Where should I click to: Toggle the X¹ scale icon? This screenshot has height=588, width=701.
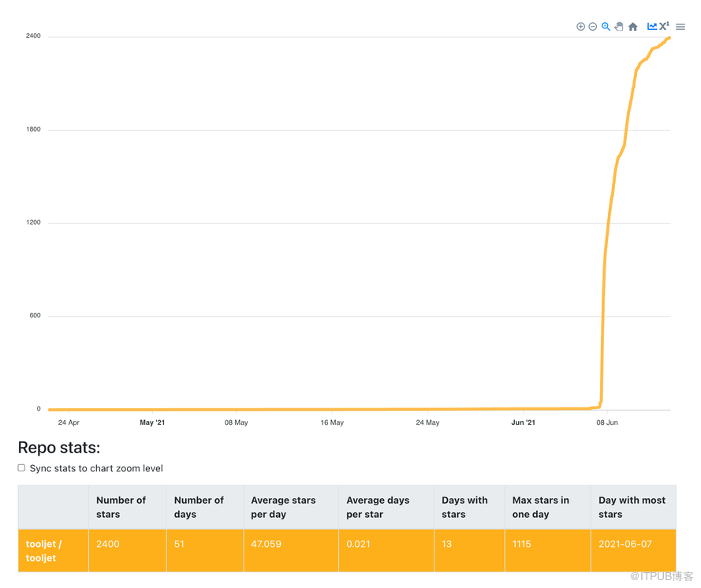tap(664, 26)
